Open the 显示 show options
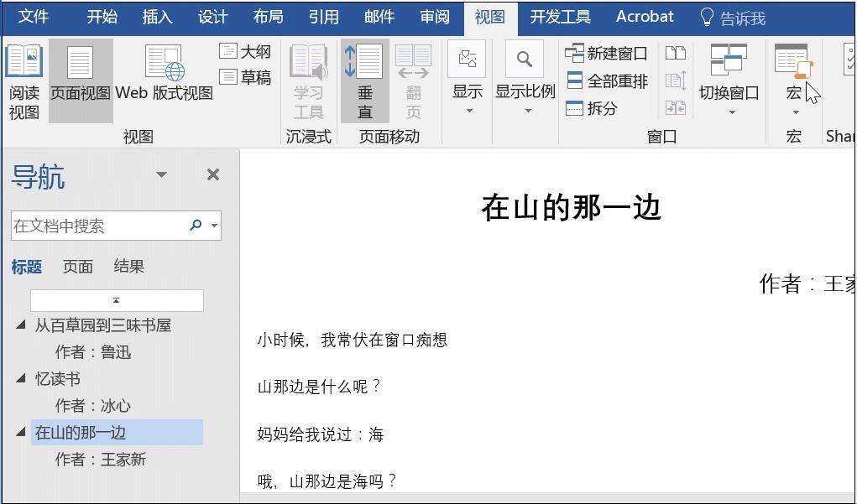This screenshot has width=857, height=504. (x=468, y=79)
